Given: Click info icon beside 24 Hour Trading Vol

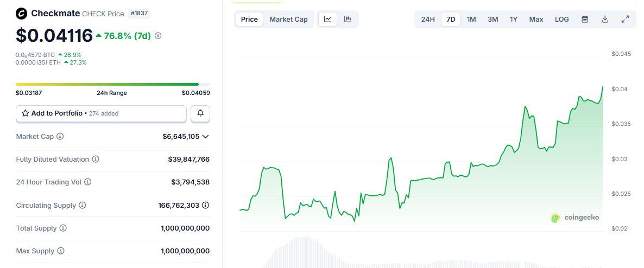Looking at the screenshot, I should coord(87,182).
